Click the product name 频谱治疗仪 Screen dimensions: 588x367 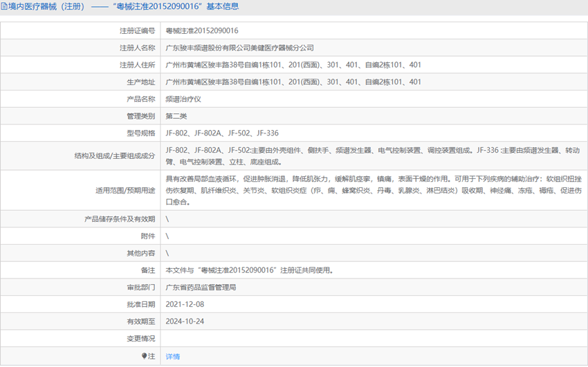[x=183, y=99]
